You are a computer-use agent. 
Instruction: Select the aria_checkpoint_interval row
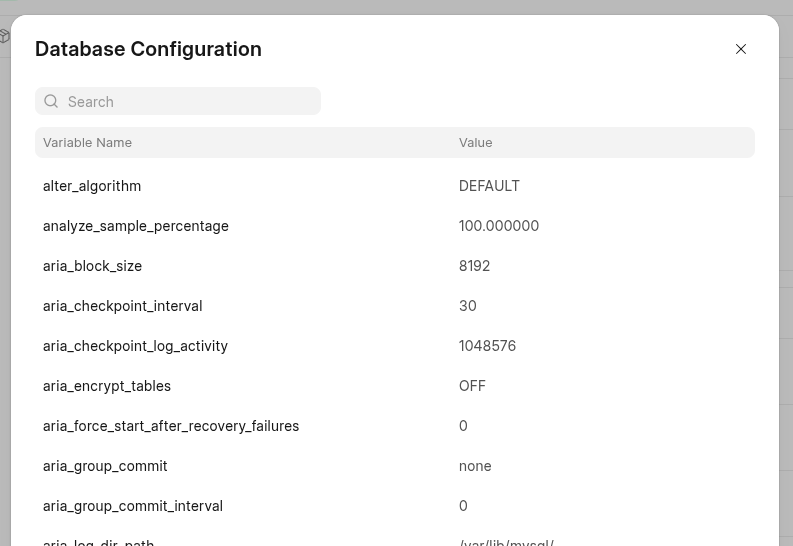[x=123, y=306]
